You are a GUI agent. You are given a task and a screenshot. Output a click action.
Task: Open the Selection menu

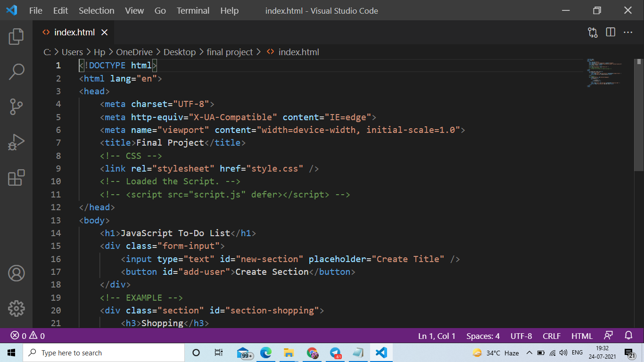coord(97,10)
